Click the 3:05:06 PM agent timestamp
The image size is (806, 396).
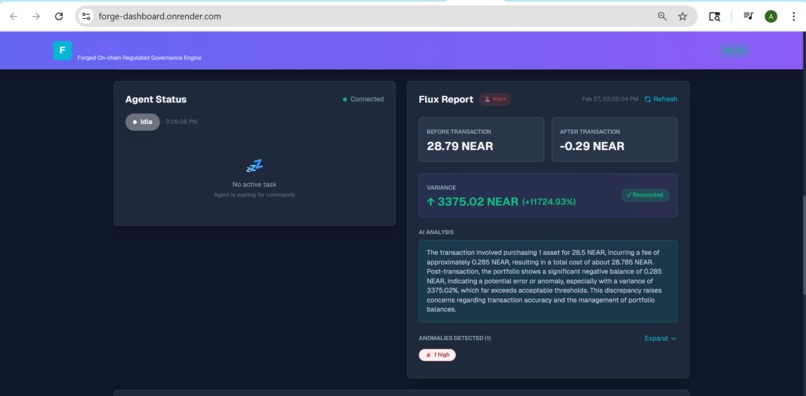(181, 122)
